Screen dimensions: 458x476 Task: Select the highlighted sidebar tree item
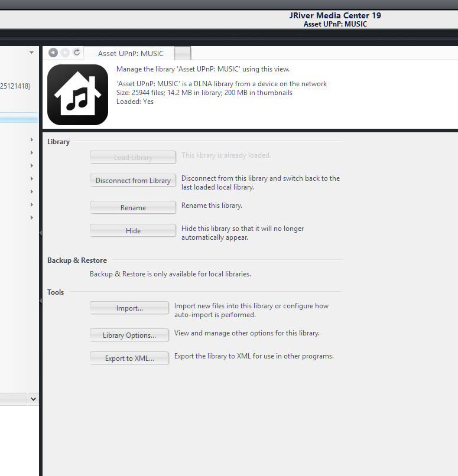click(x=18, y=118)
